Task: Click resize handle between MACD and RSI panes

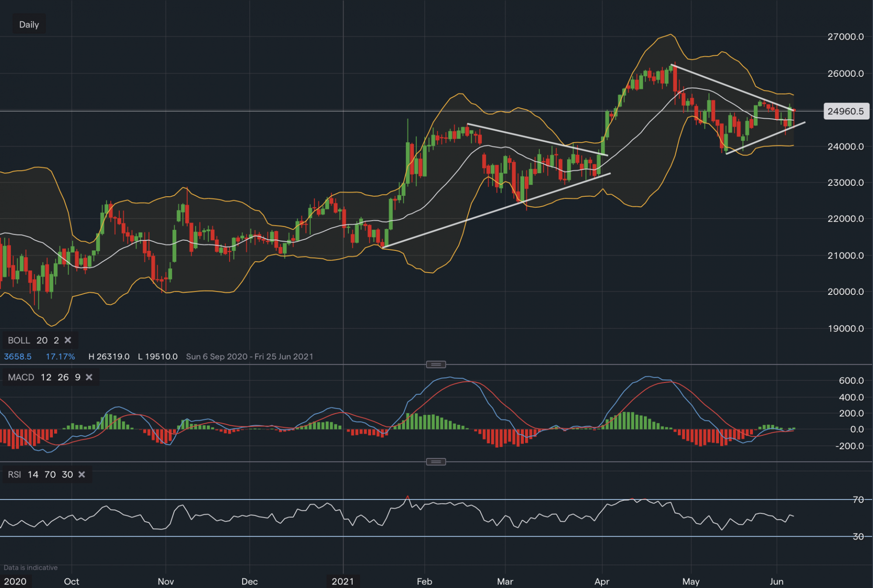Action: (x=436, y=462)
